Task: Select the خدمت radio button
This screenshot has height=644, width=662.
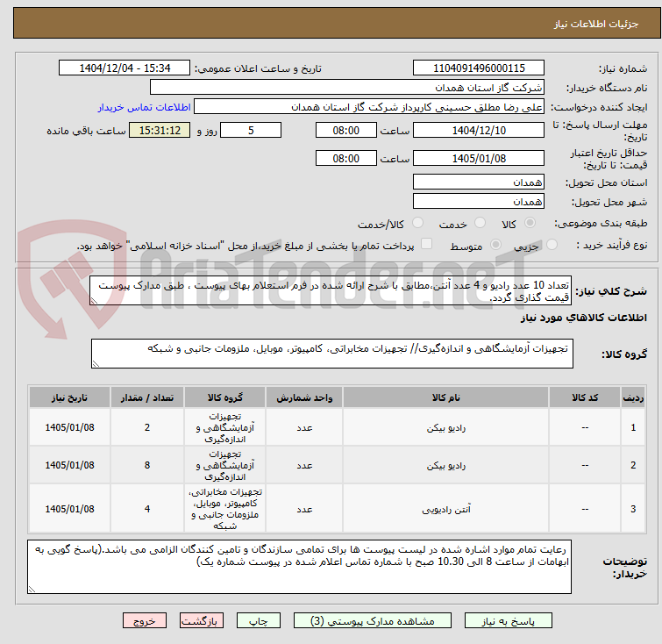Action: pyautogui.click(x=480, y=223)
